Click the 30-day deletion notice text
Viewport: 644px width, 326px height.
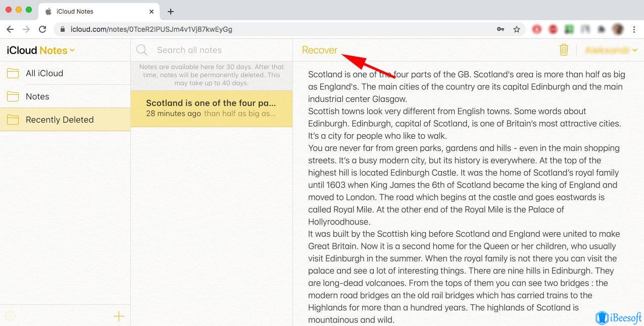pos(212,75)
